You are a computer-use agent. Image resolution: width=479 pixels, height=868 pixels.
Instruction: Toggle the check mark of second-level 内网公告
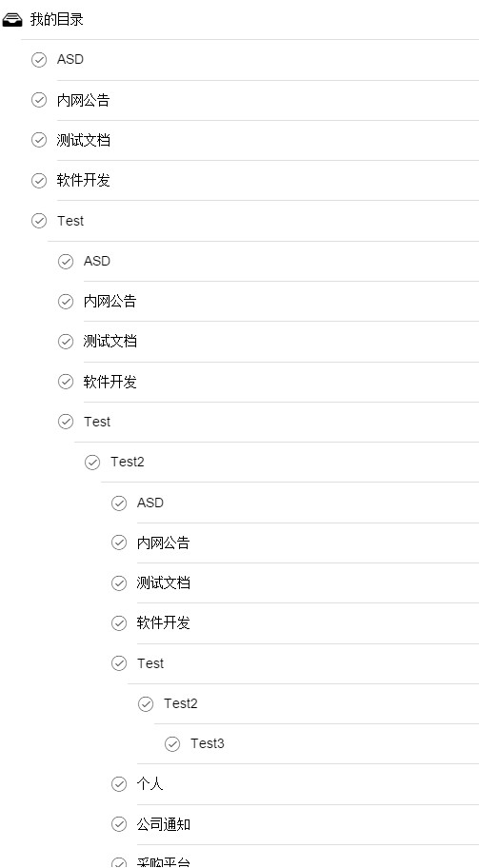point(66,301)
